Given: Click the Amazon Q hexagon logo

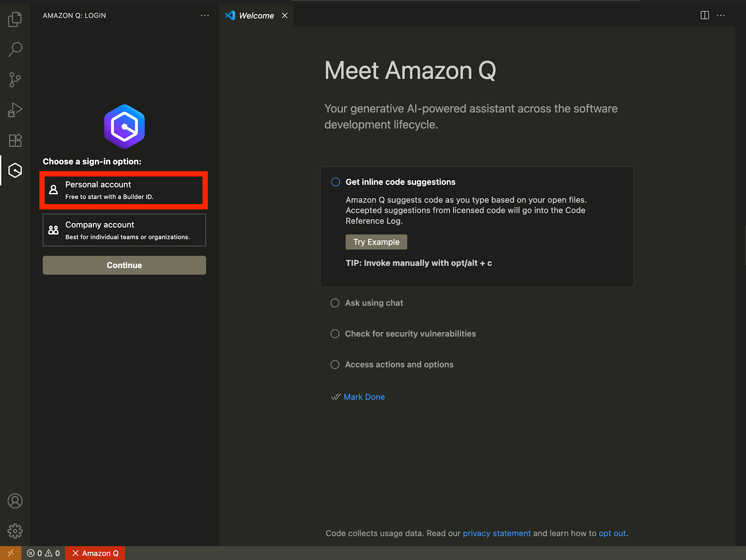Looking at the screenshot, I should coord(124,126).
